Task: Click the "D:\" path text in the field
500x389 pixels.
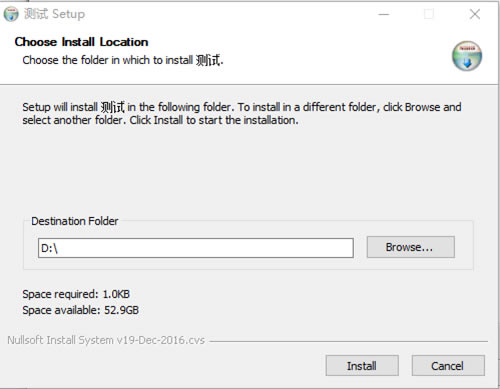Action: click(x=49, y=248)
